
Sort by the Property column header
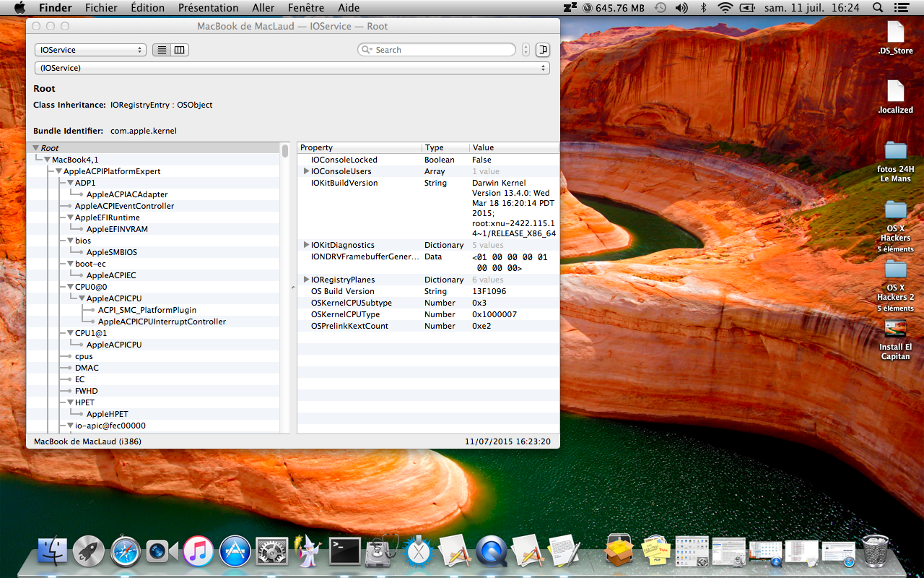[x=359, y=147]
